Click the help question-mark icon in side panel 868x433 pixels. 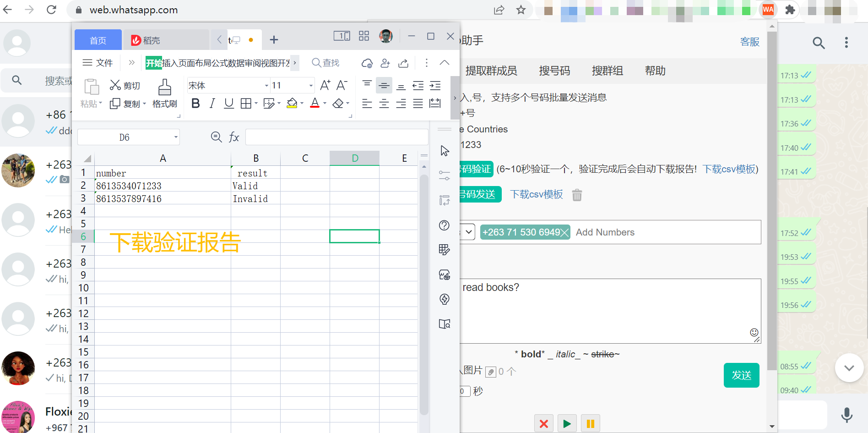coord(444,225)
